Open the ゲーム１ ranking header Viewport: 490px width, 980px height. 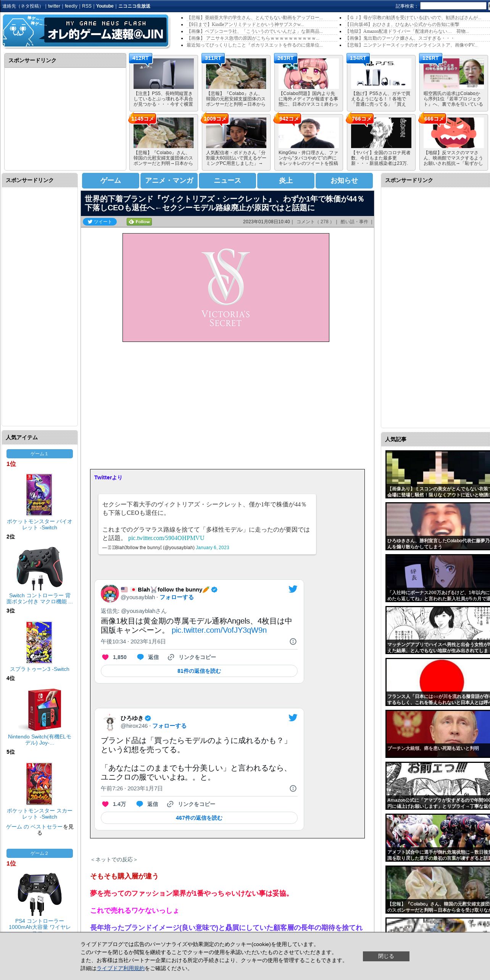(40, 454)
